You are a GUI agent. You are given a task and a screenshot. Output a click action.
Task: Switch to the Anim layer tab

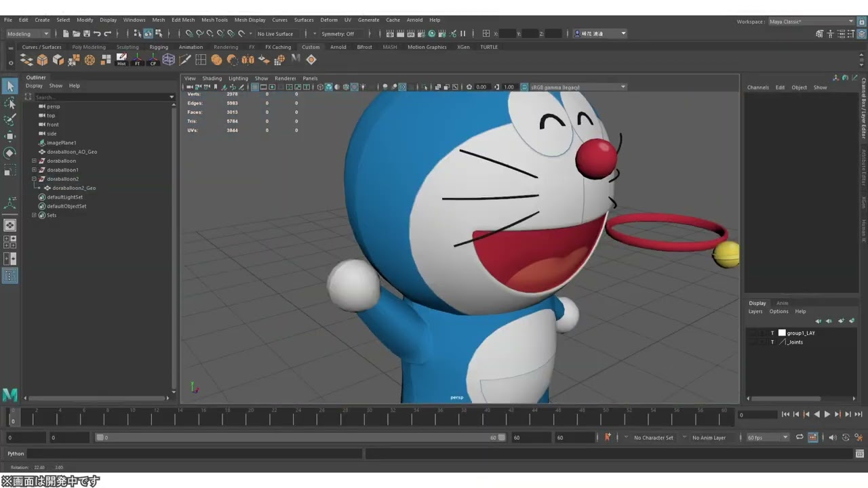pos(782,303)
